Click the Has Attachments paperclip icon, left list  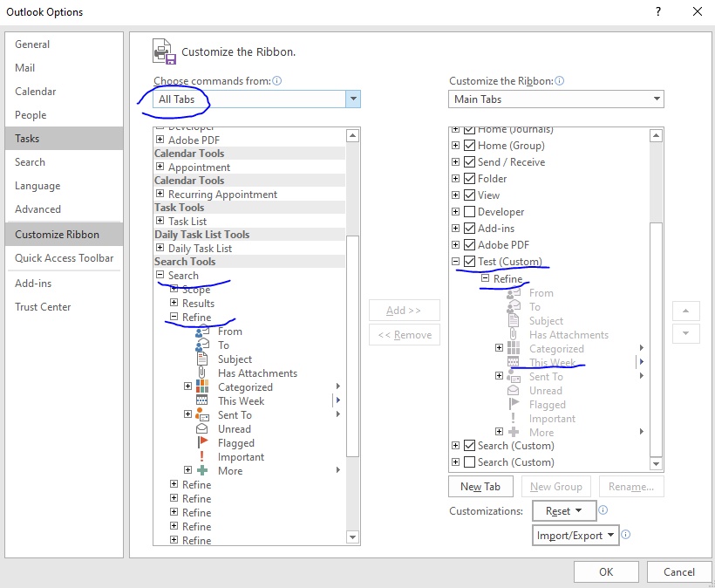click(202, 373)
